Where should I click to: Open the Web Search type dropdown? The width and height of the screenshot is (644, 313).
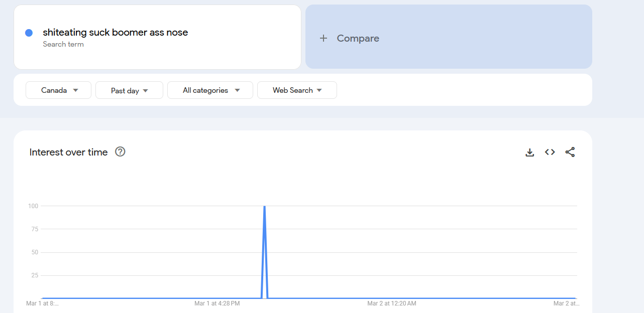(x=297, y=90)
